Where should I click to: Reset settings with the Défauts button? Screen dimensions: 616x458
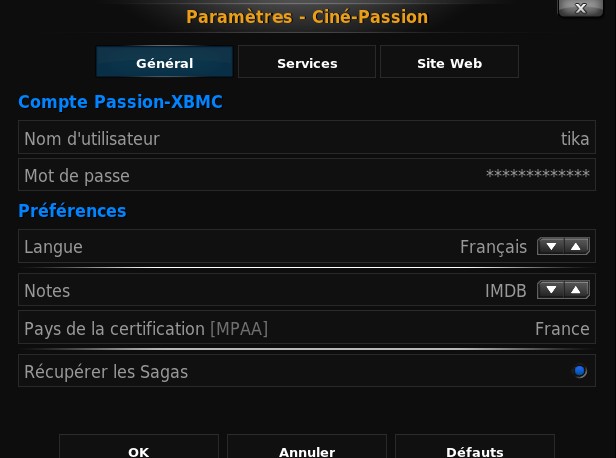coord(475,451)
